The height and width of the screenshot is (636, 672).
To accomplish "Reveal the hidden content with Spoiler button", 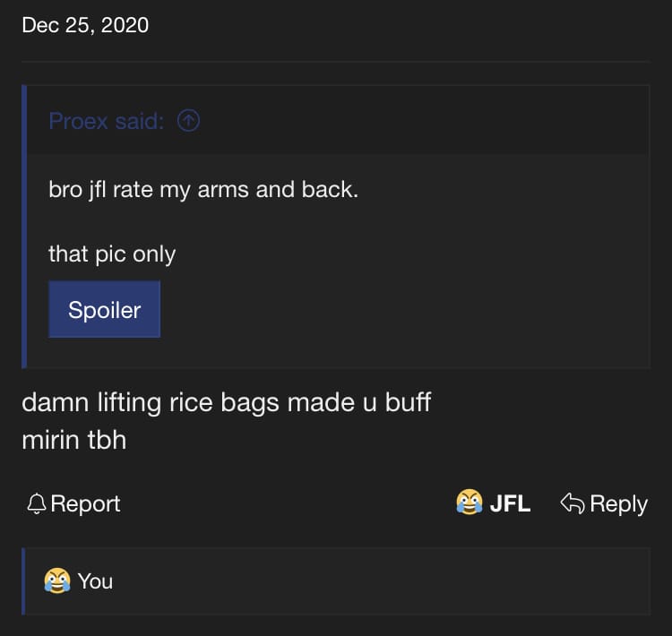I will (104, 310).
